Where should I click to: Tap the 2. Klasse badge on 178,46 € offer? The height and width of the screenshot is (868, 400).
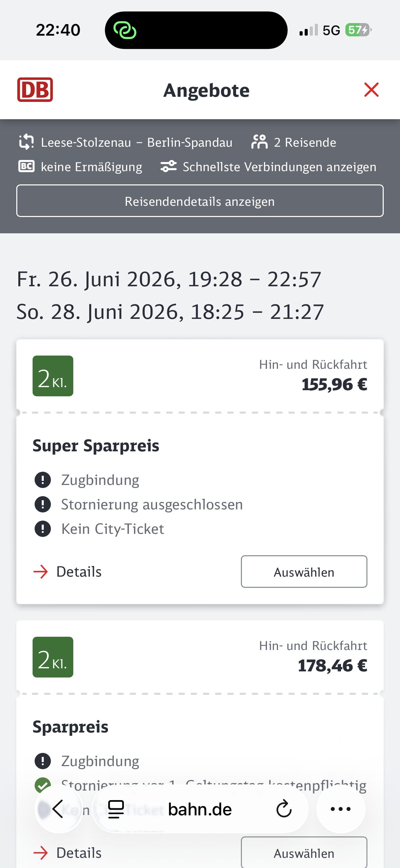tap(53, 657)
